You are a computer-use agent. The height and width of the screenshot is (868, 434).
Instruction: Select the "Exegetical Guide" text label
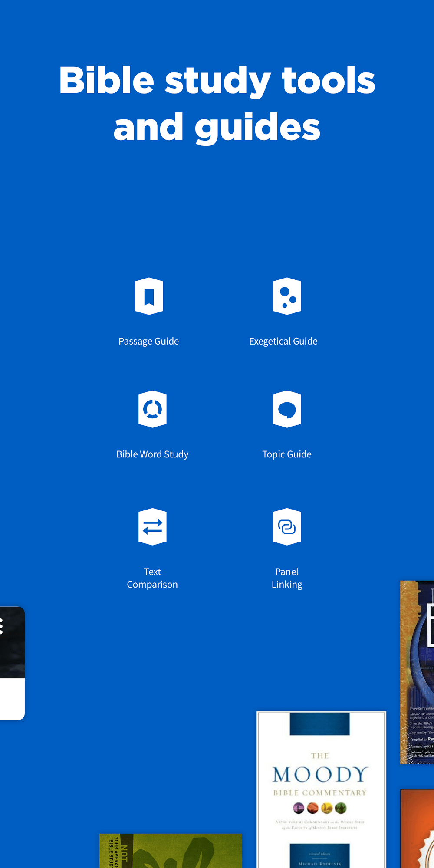pyautogui.click(x=283, y=342)
